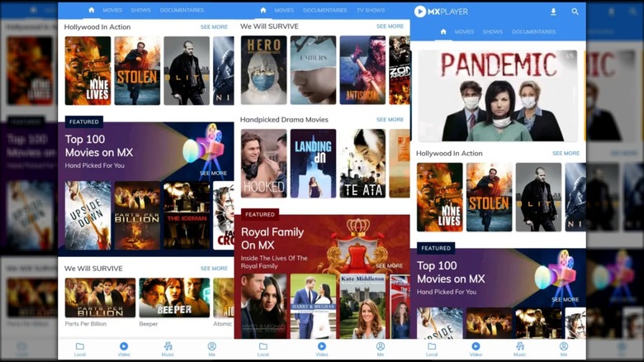Switch to DOCUMENTARIES tab on right screen
644x362 pixels.
(533, 31)
